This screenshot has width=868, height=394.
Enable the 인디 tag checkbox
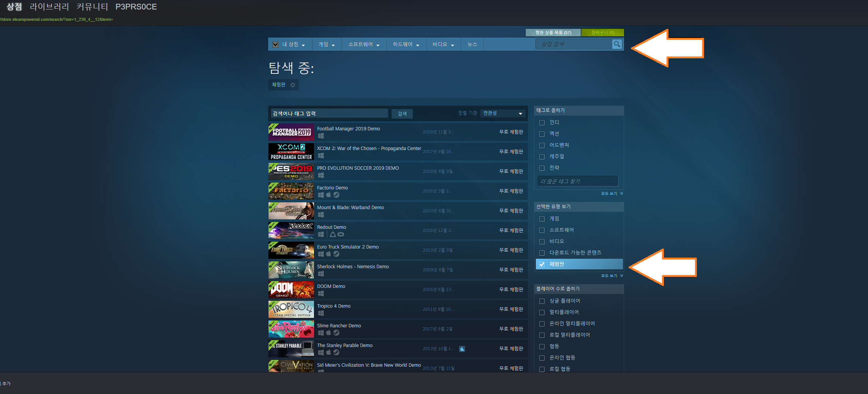542,123
